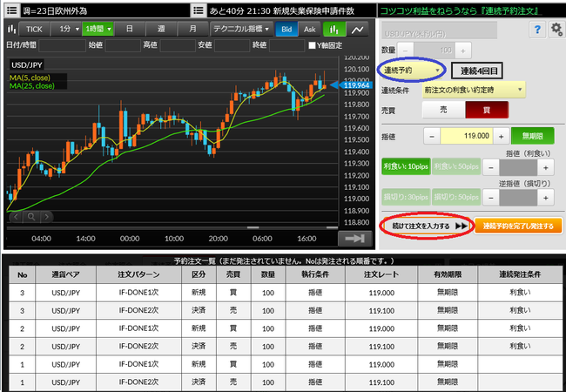Click the 終値 field
The image size is (566, 392).
286,45
